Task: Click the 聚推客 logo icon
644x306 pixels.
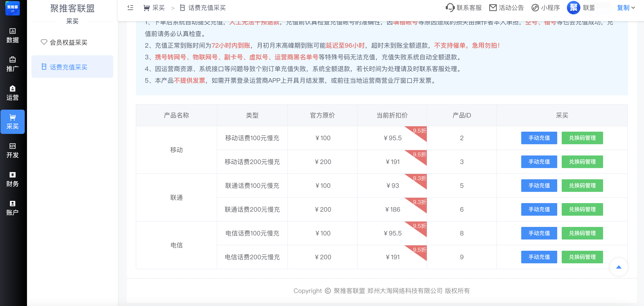Action: click(x=13, y=8)
